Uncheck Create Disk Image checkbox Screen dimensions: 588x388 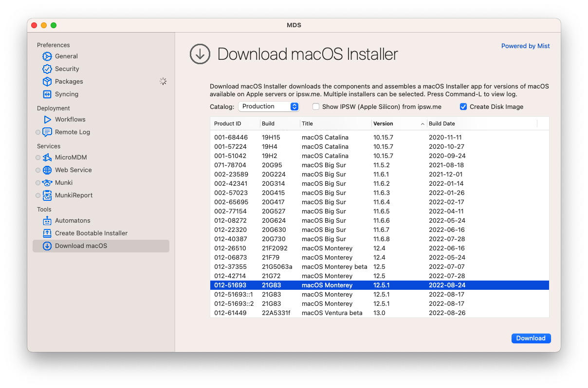tap(463, 106)
